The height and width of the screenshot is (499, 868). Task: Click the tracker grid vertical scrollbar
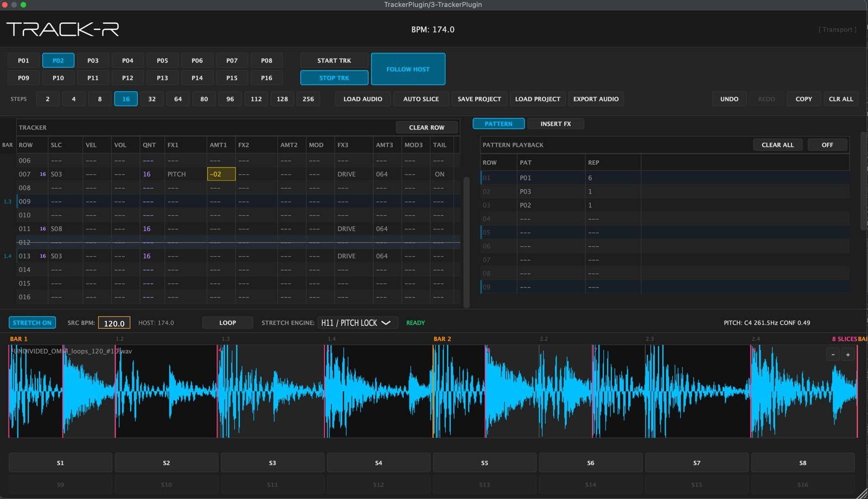click(x=467, y=242)
